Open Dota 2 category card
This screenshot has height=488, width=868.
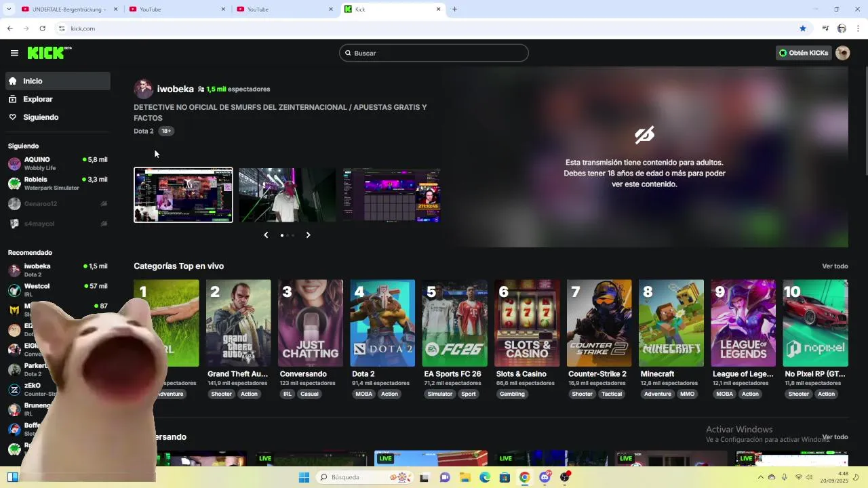(382, 323)
